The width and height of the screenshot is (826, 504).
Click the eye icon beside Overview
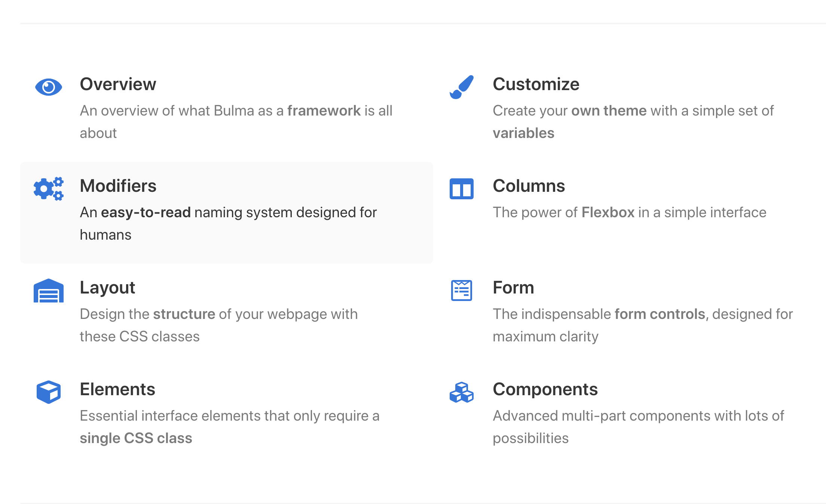[49, 87]
